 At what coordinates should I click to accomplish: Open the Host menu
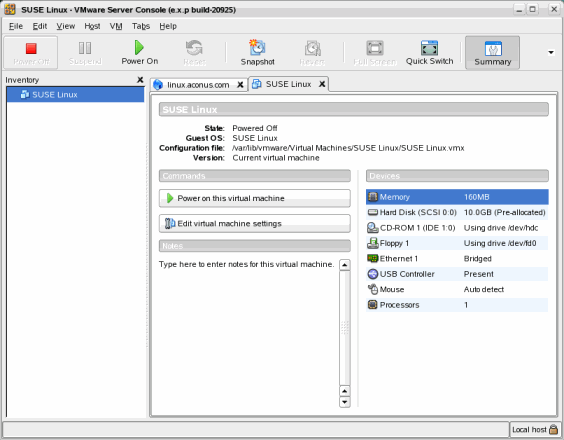tap(92, 26)
